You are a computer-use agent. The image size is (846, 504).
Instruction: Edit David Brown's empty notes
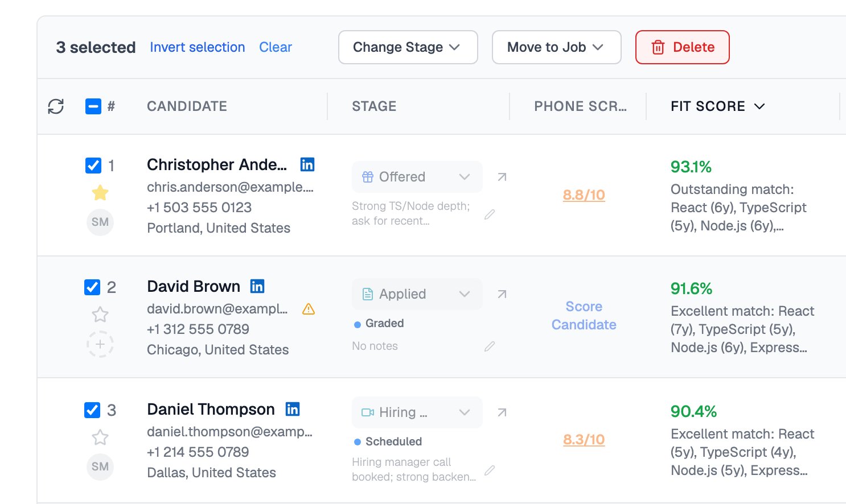pyautogui.click(x=490, y=346)
